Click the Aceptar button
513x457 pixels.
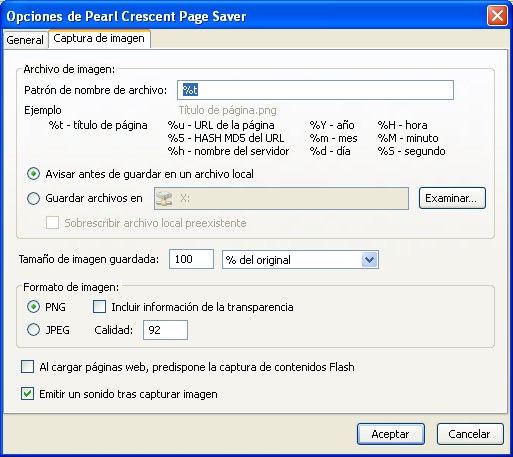[391, 434]
